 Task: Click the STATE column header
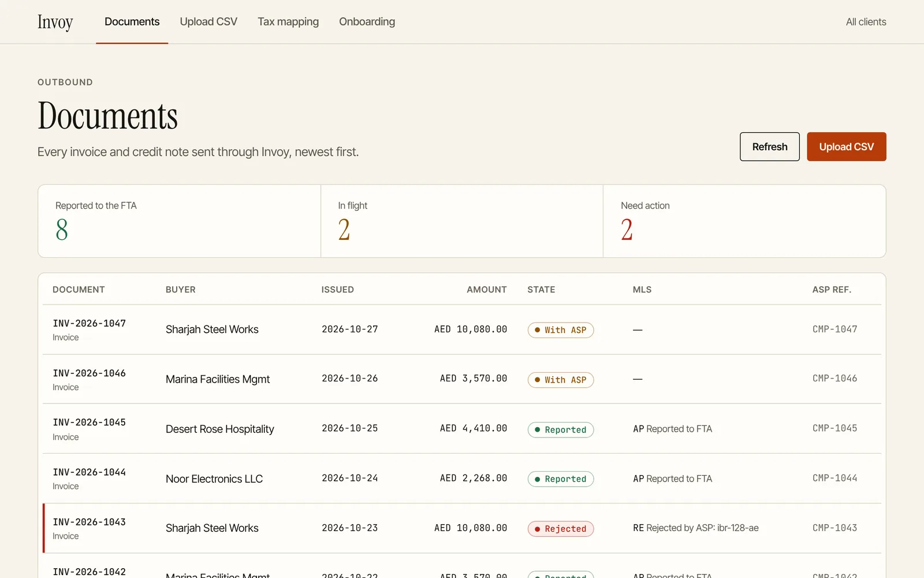tap(541, 290)
